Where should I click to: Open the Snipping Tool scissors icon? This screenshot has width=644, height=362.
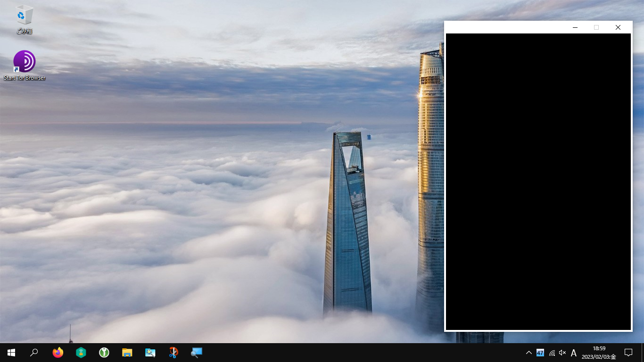[173, 353]
